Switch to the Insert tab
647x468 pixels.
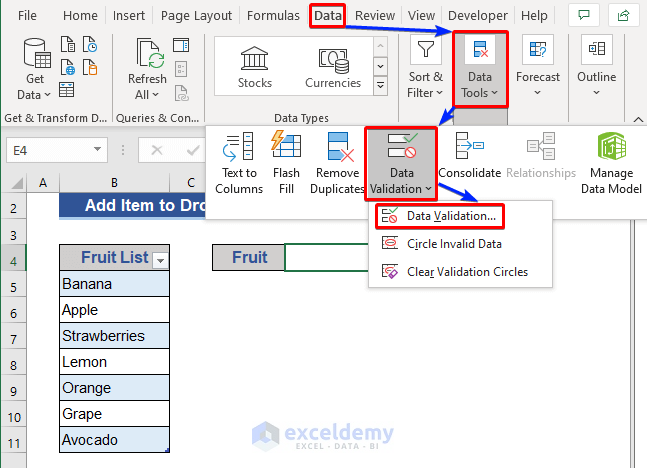(129, 16)
